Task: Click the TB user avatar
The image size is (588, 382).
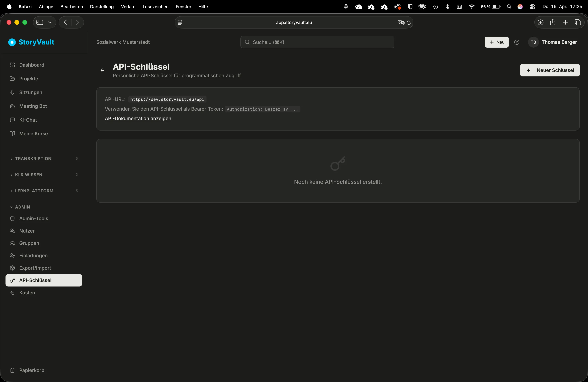Action: [533, 42]
